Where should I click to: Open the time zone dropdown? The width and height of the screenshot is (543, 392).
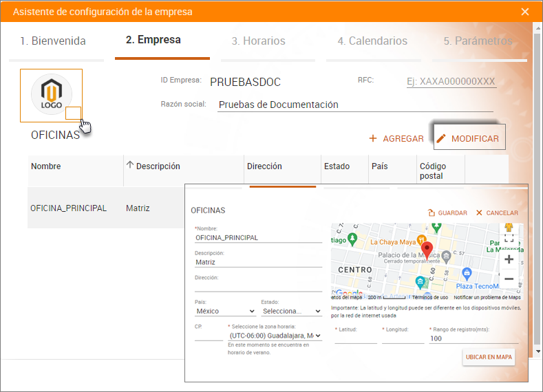[x=274, y=336]
